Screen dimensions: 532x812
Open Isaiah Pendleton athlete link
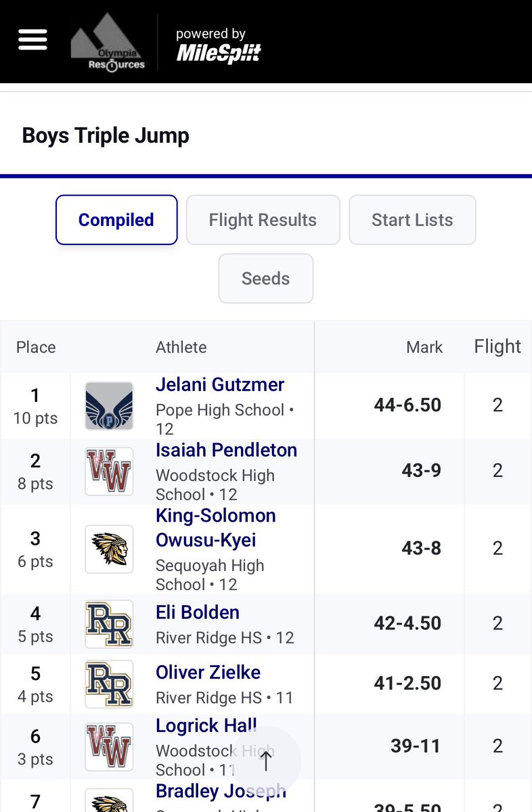click(226, 450)
